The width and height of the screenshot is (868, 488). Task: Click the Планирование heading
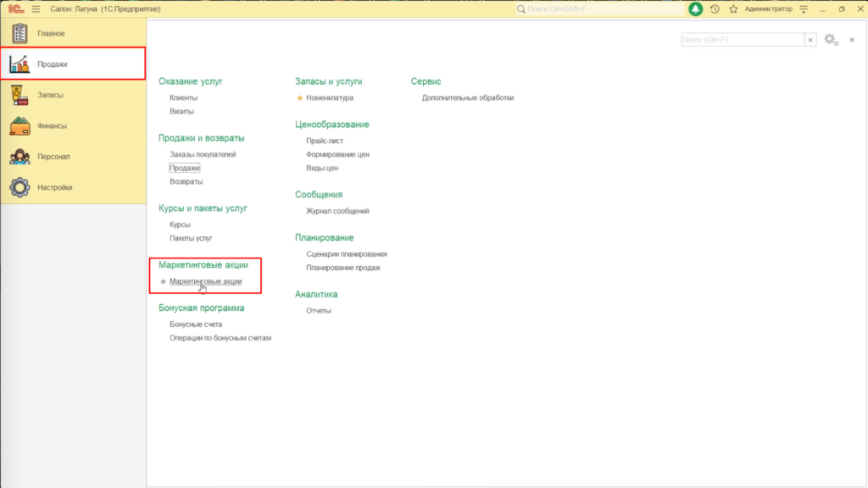[325, 237]
